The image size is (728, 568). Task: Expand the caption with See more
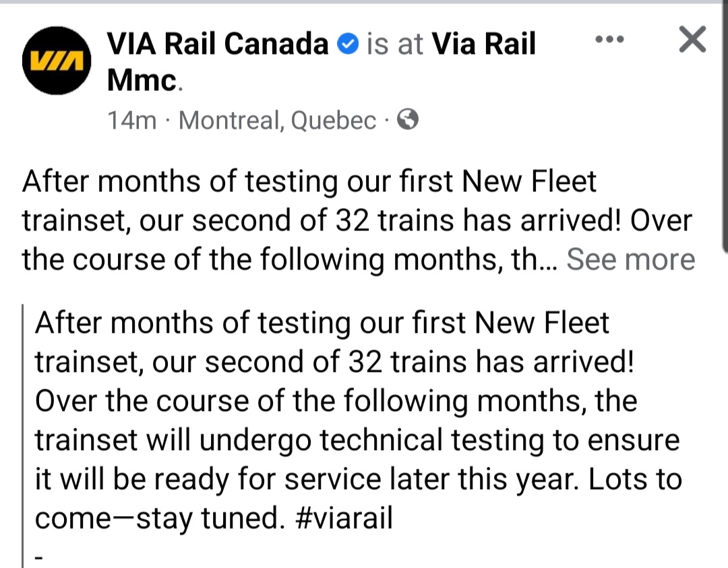pyautogui.click(x=630, y=259)
